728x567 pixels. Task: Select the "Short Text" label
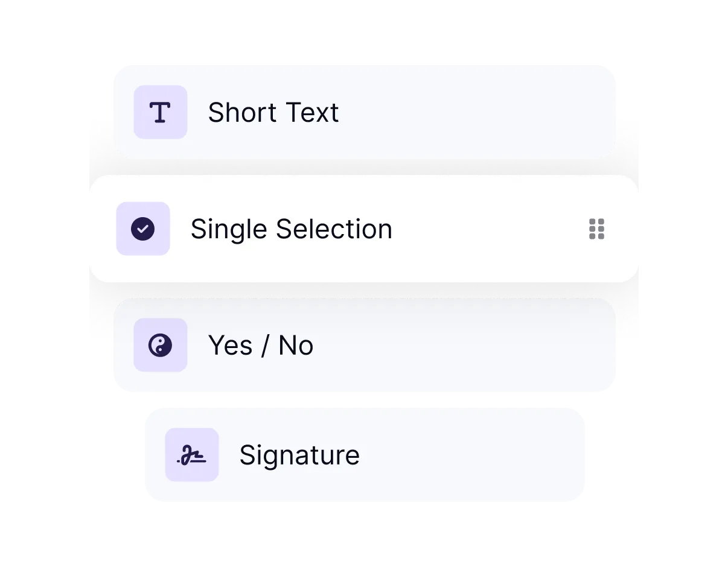click(273, 113)
